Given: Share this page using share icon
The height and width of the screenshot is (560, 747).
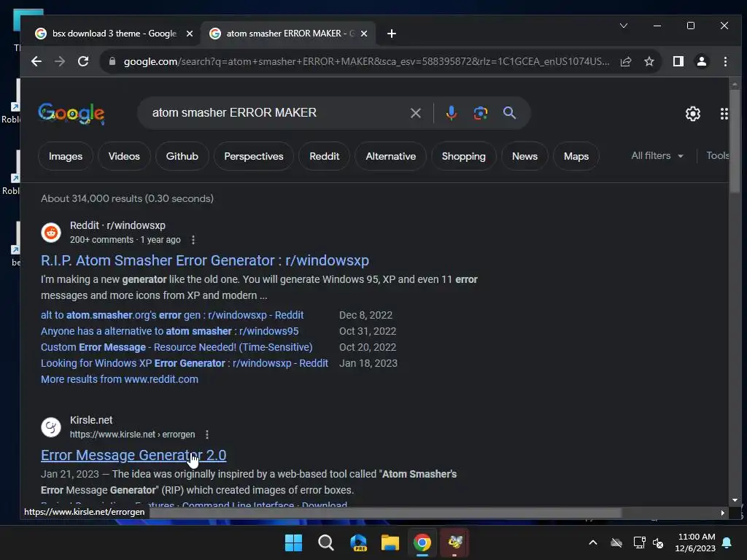Looking at the screenshot, I should point(625,61).
